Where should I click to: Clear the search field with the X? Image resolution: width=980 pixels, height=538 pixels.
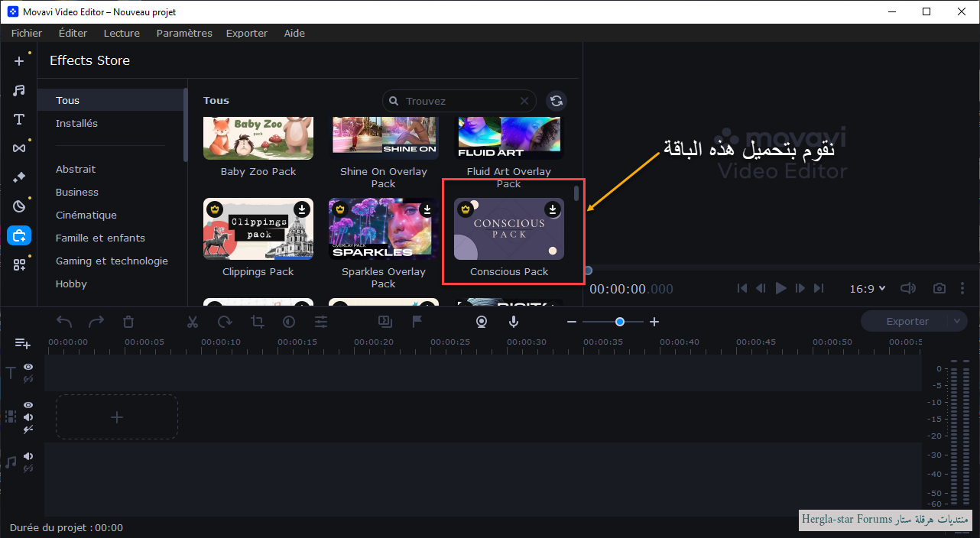click(x=524, y=101)
